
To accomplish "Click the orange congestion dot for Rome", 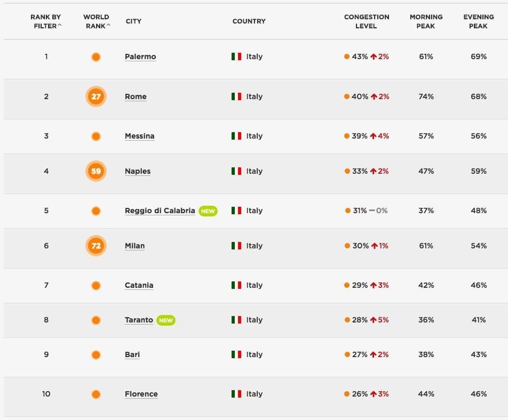I will tap(347, 96).
